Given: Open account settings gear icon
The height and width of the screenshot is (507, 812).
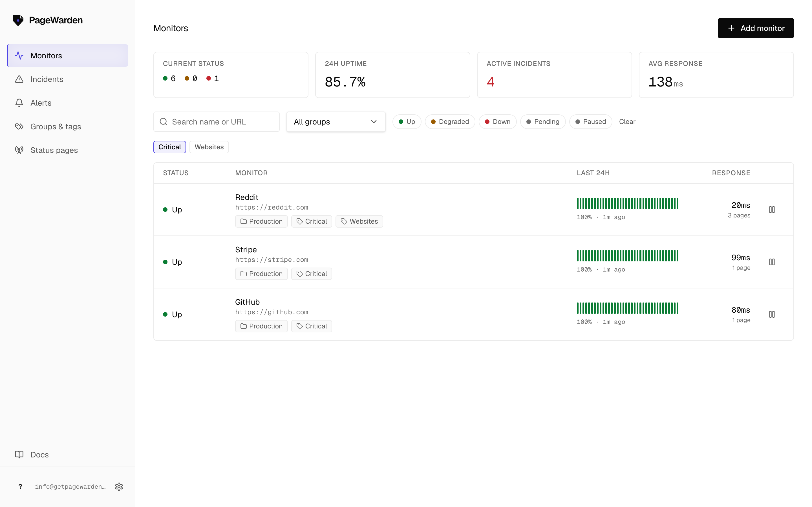Looking at the screenshot, I should [x=119, y=486].
